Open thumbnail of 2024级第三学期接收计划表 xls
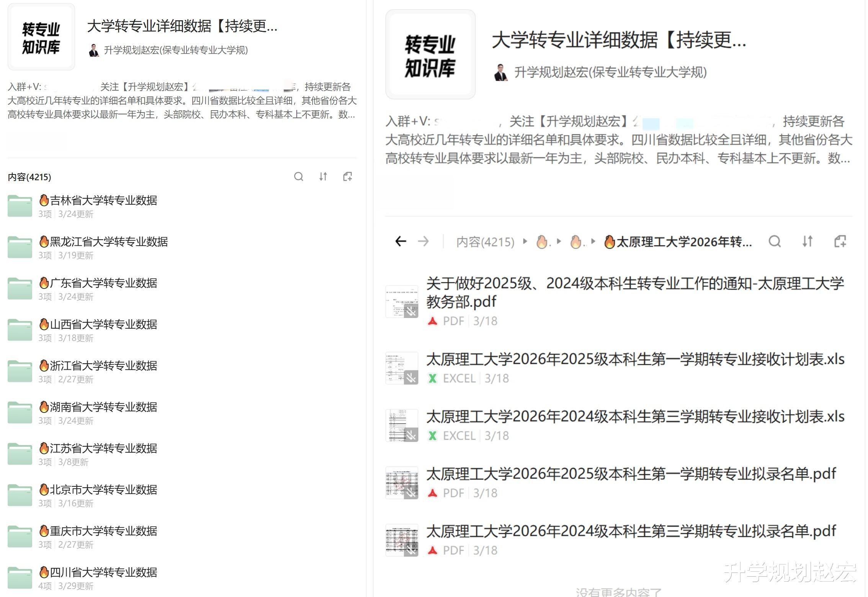 click(402, 426)
